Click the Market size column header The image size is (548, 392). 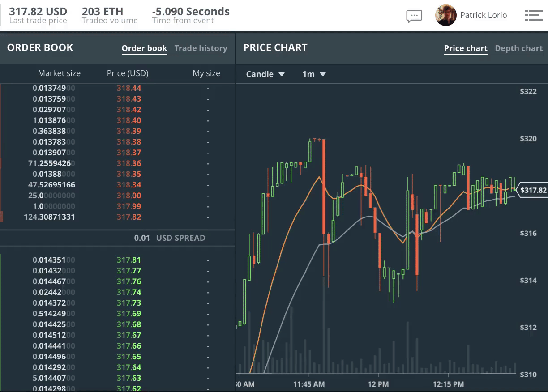pyautogui.click(x=59, y=73)
